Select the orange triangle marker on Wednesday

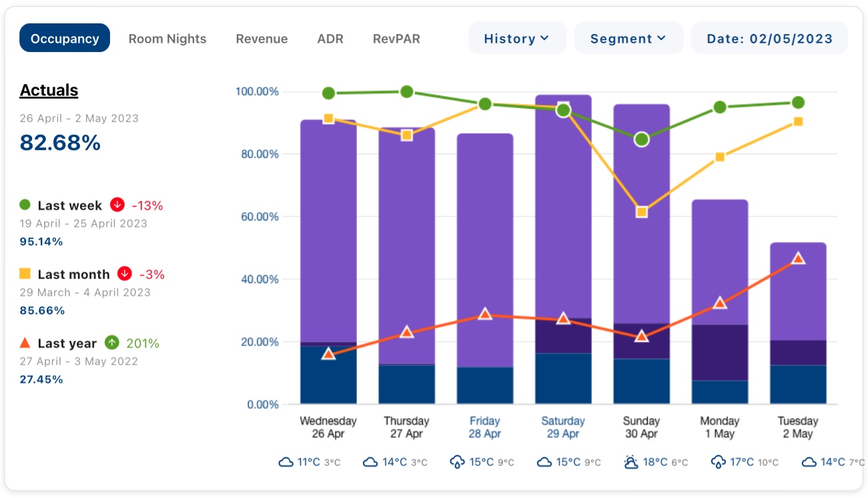coord(328,354)
